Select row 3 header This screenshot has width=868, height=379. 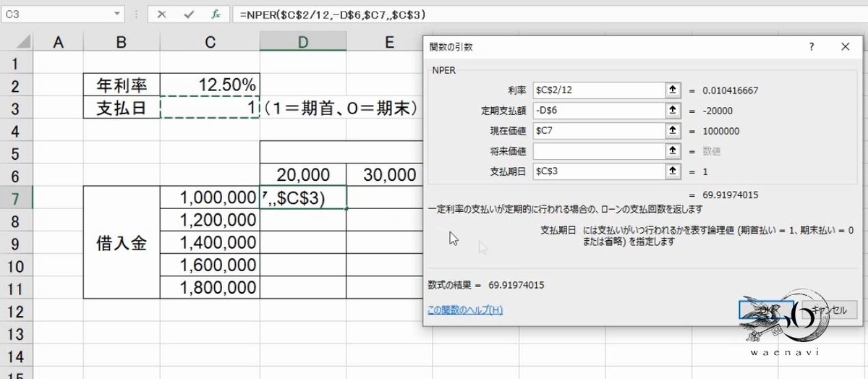pos(16,108)
